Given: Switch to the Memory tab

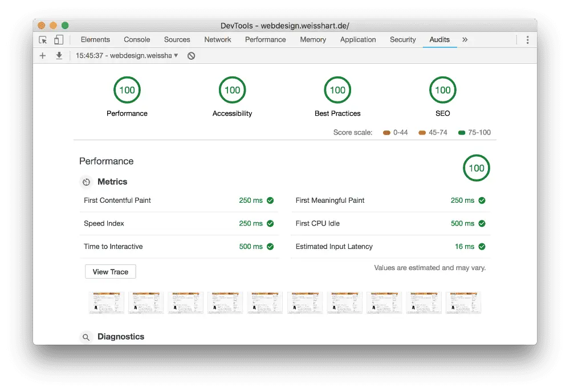Looking at the screenshot, I should 313,40.
